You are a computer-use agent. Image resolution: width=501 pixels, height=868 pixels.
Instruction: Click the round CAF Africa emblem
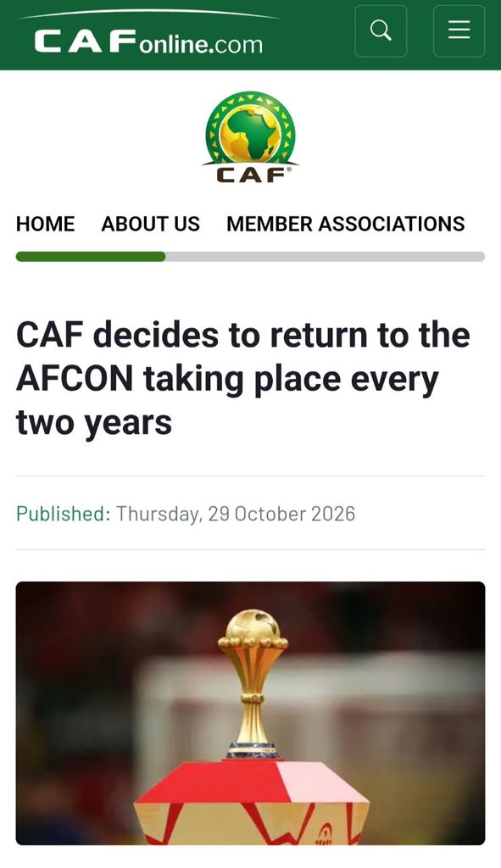point(250,128)
